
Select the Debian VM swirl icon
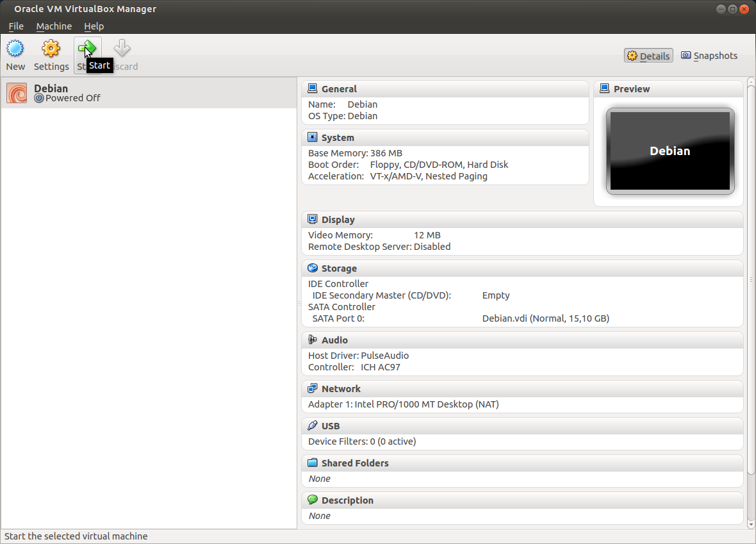(17, 93)
